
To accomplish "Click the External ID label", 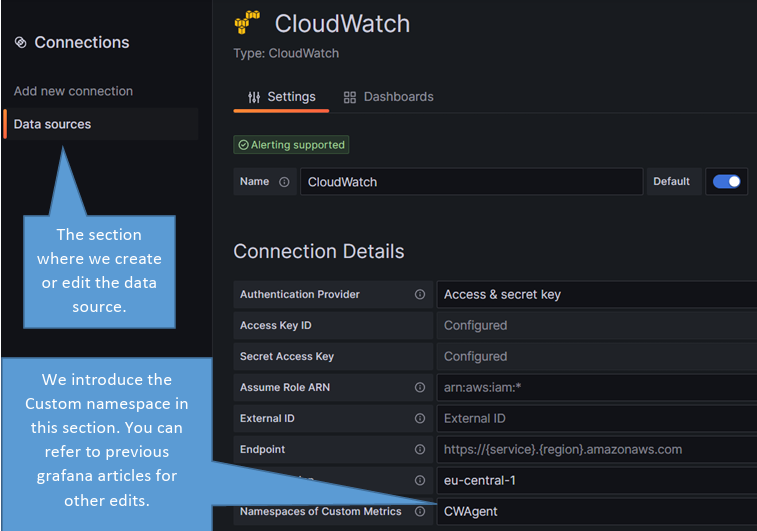I will (x=267, y=419).
